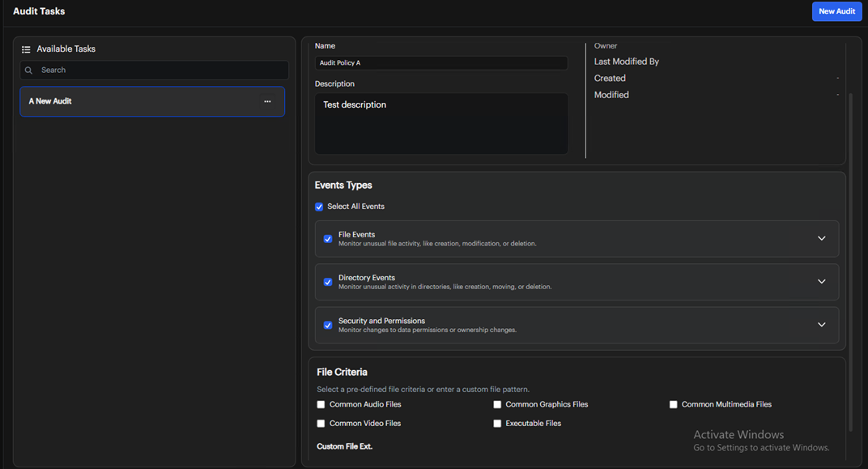Expand the Directory Events section
This screenshot has width=868, height=469.
coord(822,281)
